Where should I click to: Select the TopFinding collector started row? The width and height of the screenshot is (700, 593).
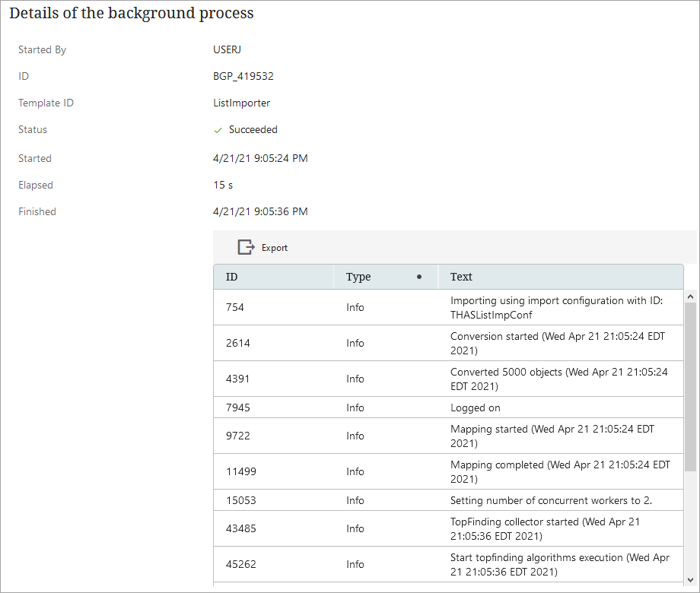(448, 528)
